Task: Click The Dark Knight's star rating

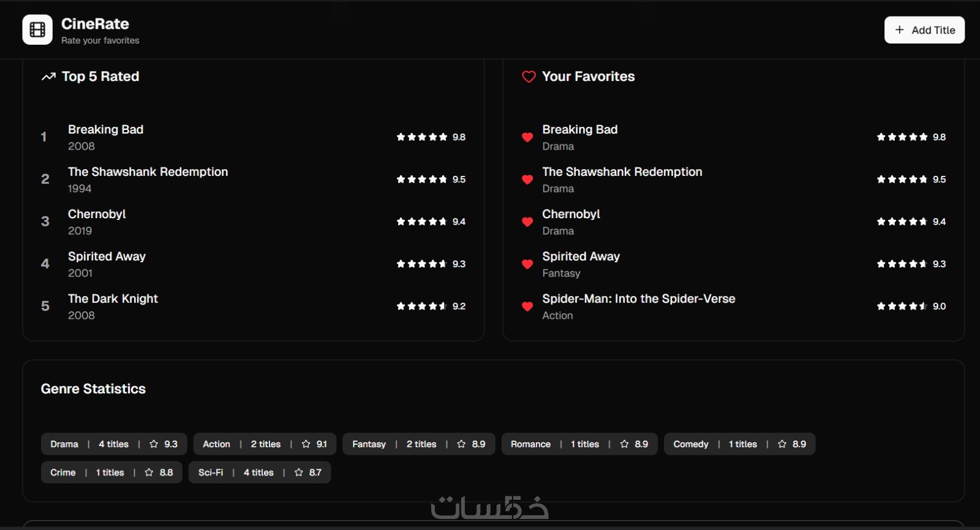Action: (x=422, y=306)
